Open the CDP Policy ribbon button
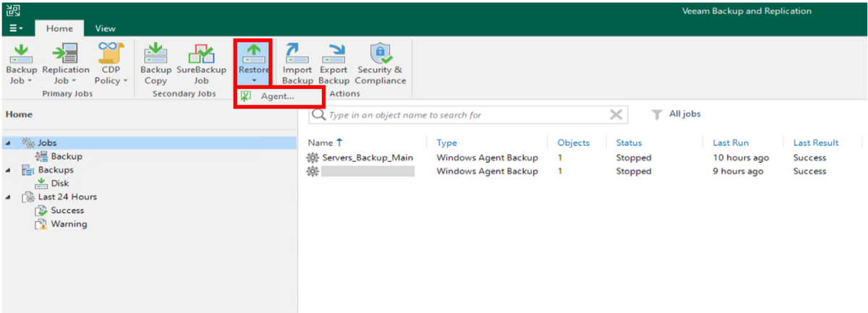 pos(111,64)
